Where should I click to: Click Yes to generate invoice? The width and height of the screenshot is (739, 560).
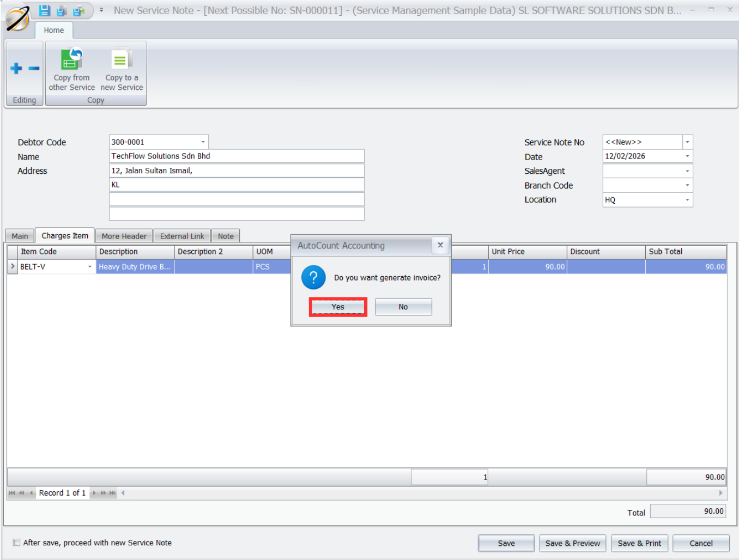coord(338,307)
